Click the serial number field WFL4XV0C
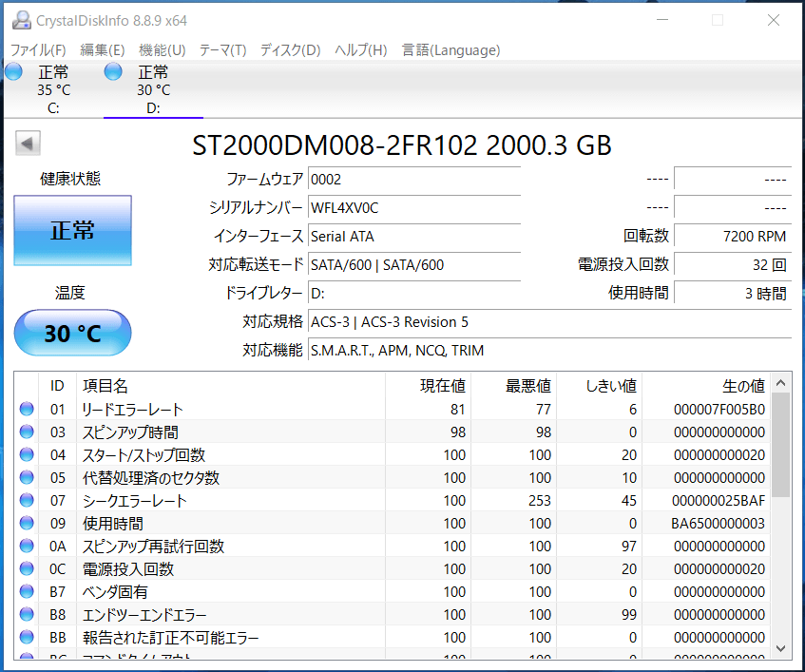Image resolution: width=805 pixels, height=672 pixels. point(414,208)
